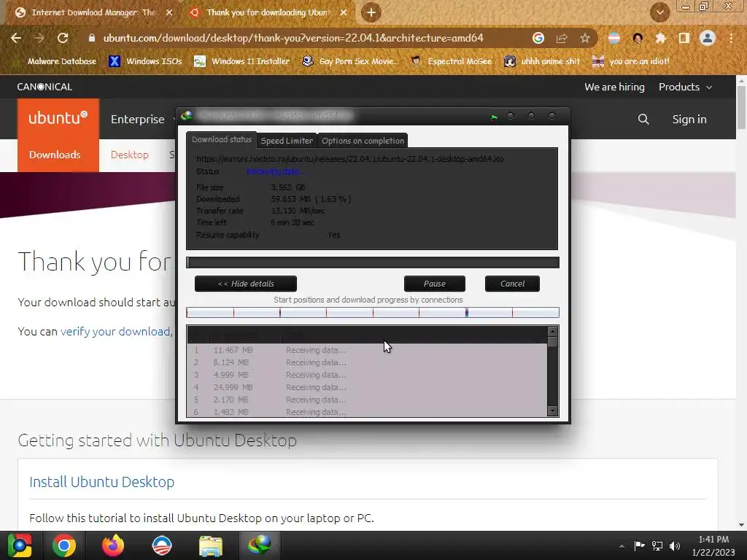Select Downloads in Ubuntu navigation
The width and height of the screenshot is (747, 560).
55,155
